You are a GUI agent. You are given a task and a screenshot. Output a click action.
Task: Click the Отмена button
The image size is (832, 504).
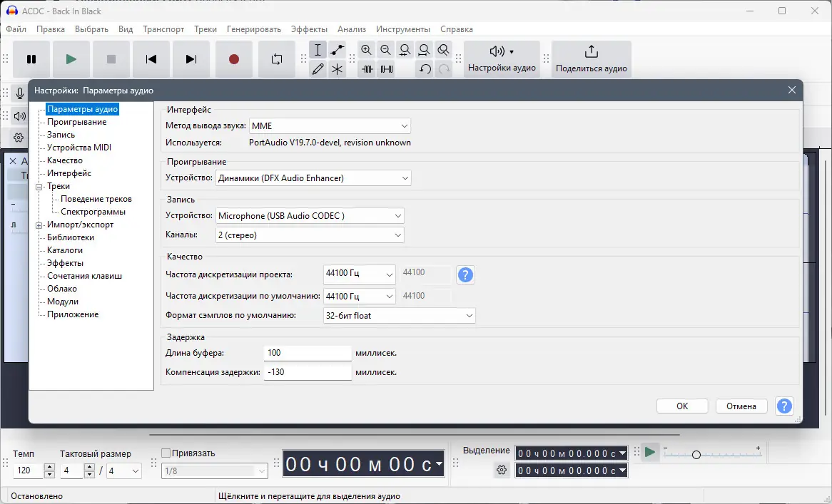(741, 406)
